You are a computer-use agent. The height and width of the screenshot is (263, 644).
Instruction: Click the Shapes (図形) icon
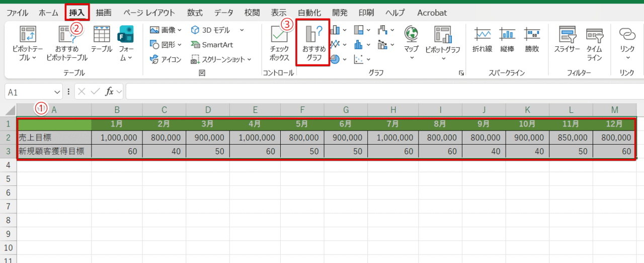pyautogui.click(x=155, y=45)
